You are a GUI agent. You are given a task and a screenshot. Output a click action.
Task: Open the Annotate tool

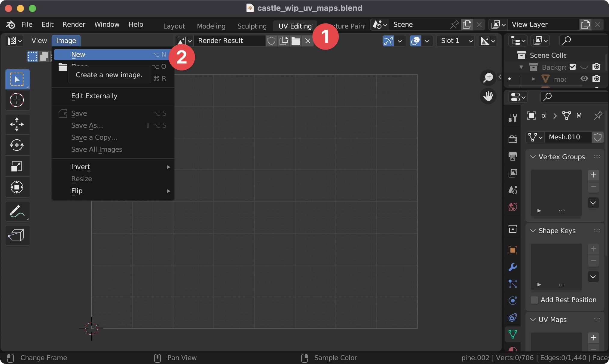coord(17,211)
